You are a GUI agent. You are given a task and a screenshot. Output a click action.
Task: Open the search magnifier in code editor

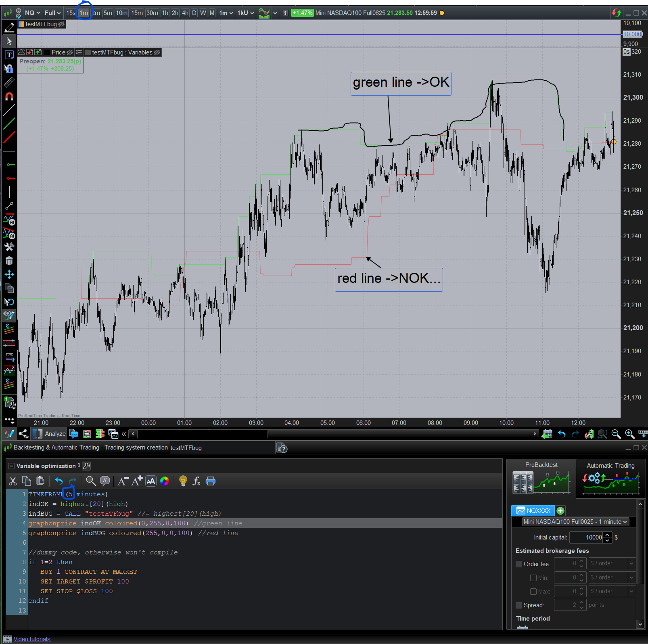pos(91,481)
